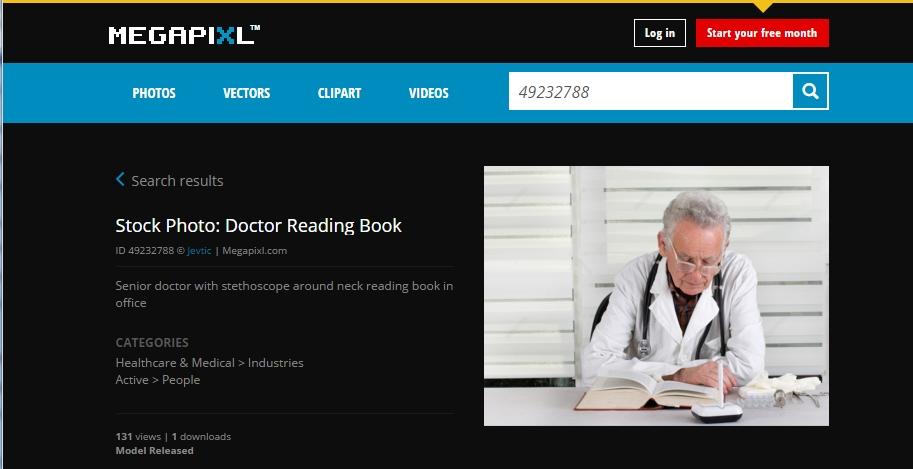Image resolution: width=913 pixels, height=469 pixels.
Task: Click the magnifier search icon button
Action: pyautogui.click(x=811, y=91)
